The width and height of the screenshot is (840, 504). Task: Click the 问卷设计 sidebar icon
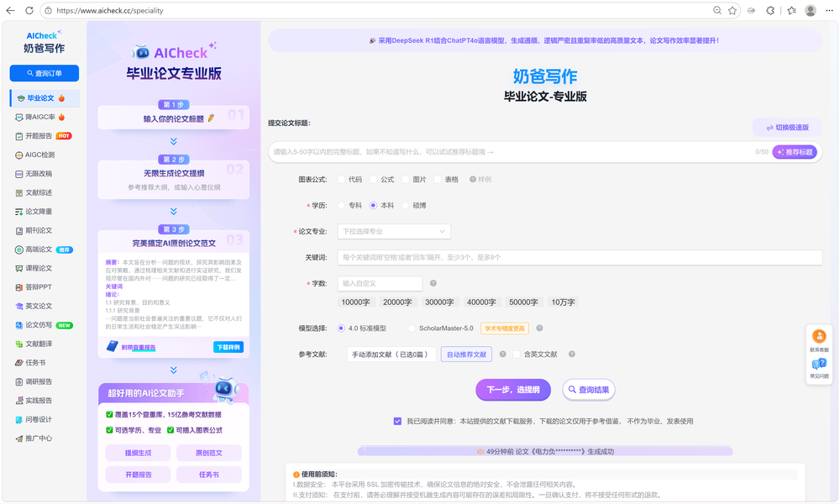click(18, 419)
